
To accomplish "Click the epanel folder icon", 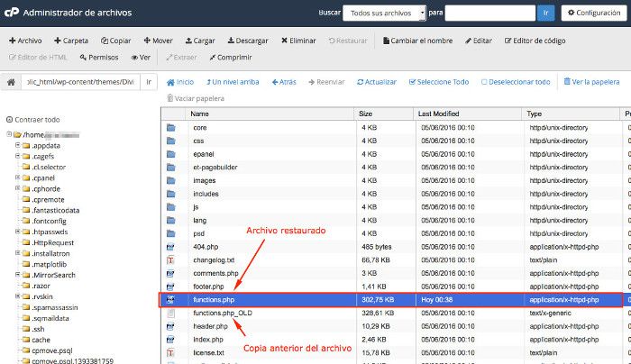I will pyautogui.click(x=171, y=154).
